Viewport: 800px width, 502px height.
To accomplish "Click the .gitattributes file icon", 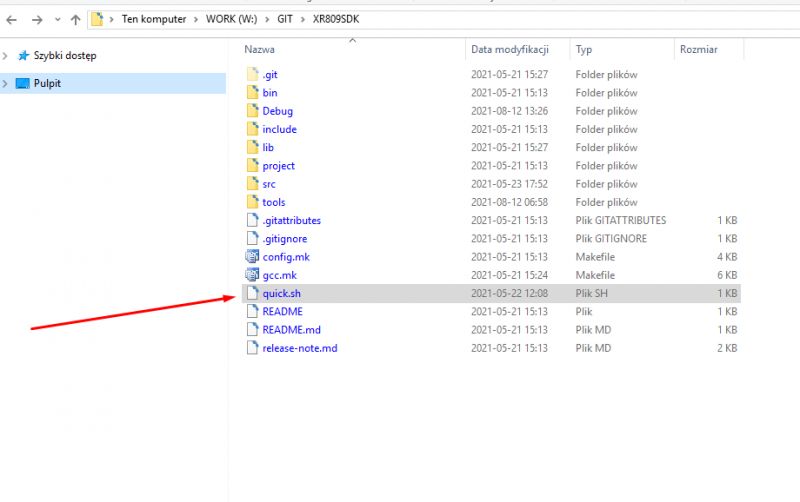I will [253, 220].
